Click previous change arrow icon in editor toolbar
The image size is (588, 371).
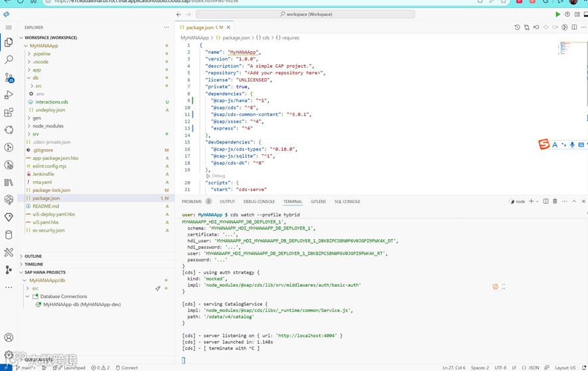click(x=536, y=27)
